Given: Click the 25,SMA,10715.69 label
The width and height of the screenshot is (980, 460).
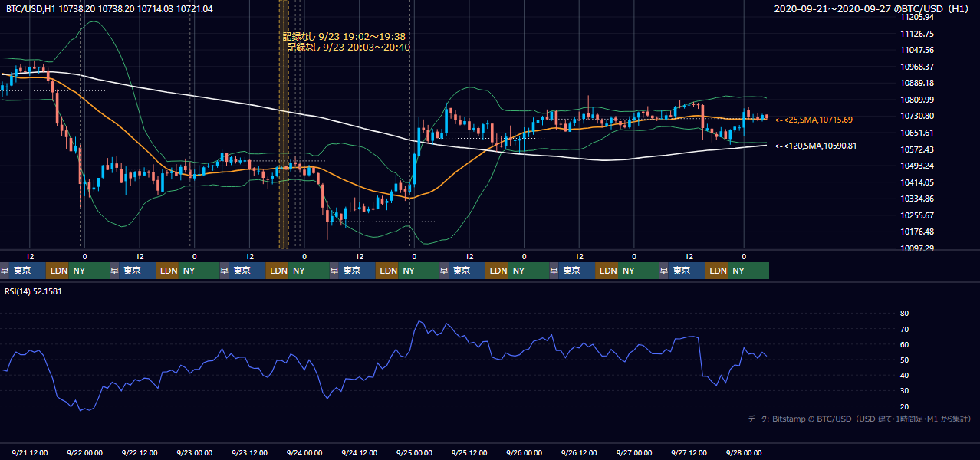Looking at the screenshot, I should [x=814, y=120].
